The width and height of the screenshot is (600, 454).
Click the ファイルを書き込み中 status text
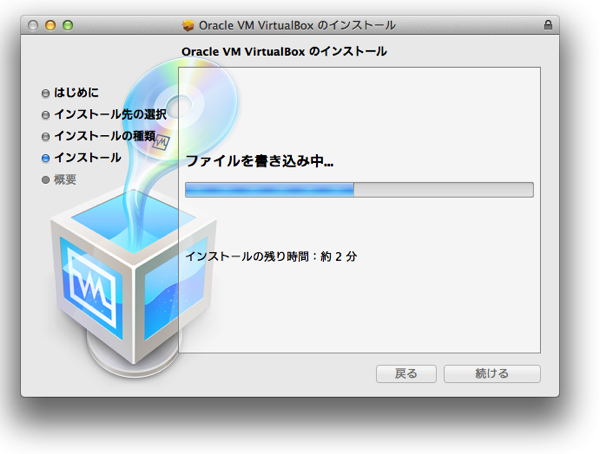click(x=259, y=160)
